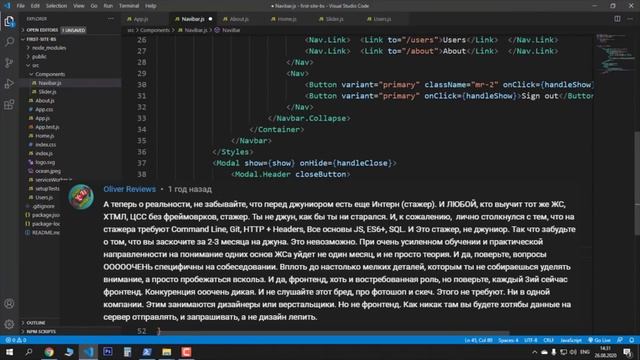Click Components in the breadcrumb path
This screenshot has width=640, height=360.
(155, 30)
